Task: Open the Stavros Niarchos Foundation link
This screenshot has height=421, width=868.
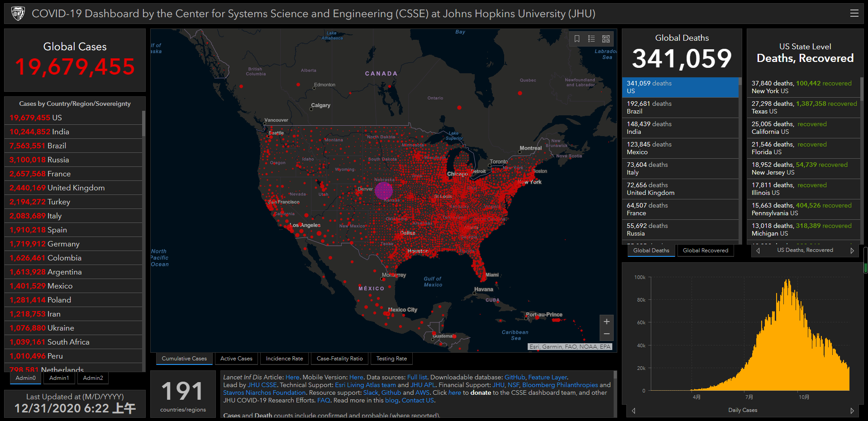Action: [264, 393]
